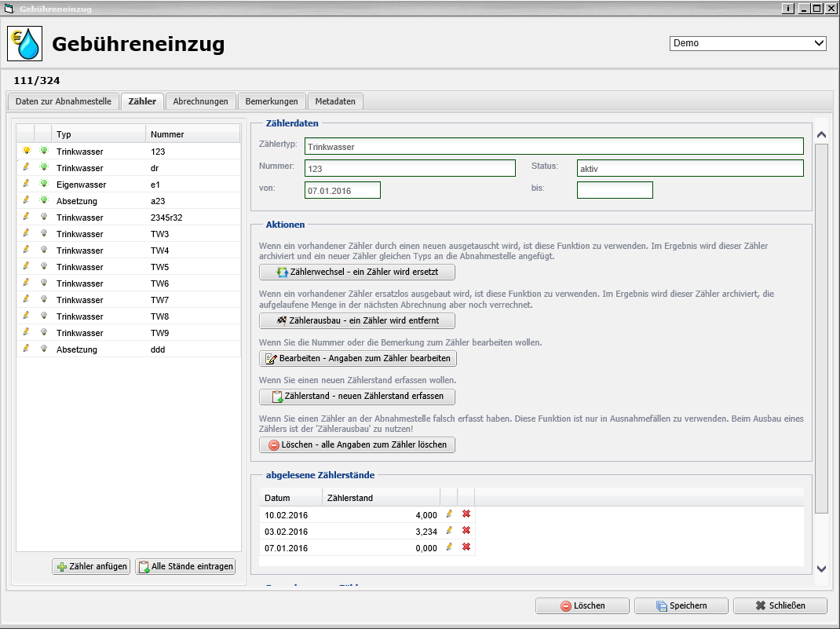Toggle active bulb for Trinkwasser dr row

coord(44,167)
